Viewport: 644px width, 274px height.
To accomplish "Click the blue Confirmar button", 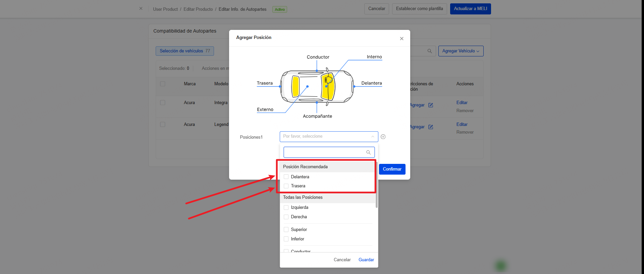I will (x=392, y=169).
